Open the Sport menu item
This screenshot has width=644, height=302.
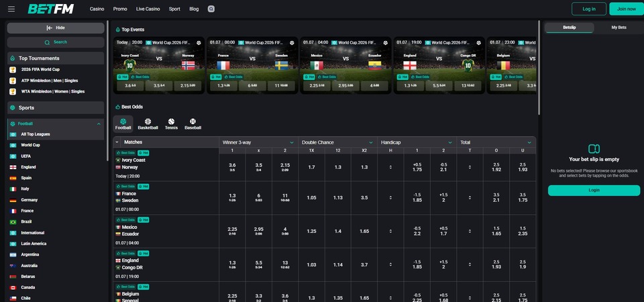[x=174, y=9]
